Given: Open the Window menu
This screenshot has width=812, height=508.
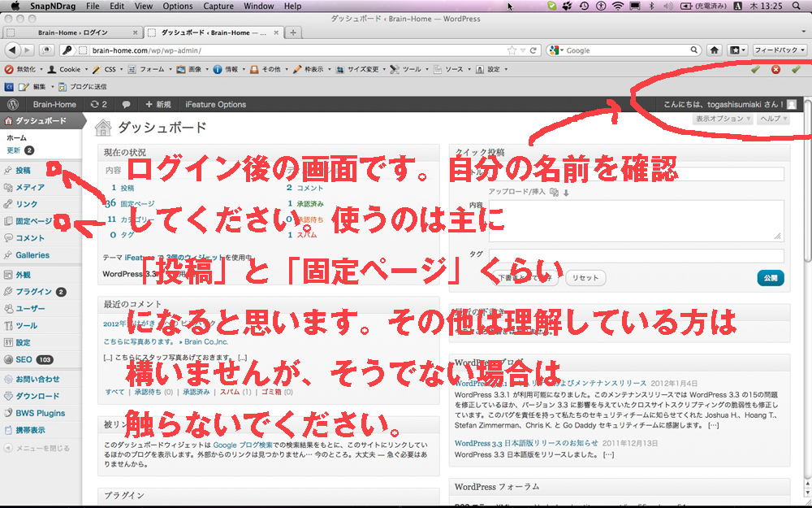Looking at the screenshot, I should tap(258, 7).
